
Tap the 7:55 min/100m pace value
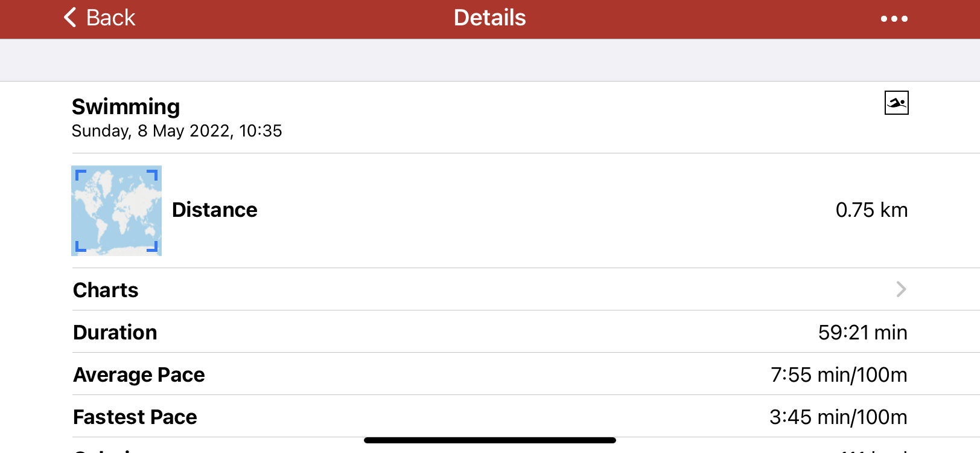[x=838, y=374]
